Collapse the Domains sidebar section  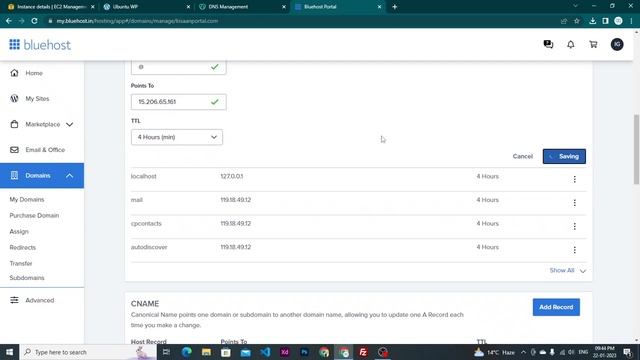coord(42,176)
